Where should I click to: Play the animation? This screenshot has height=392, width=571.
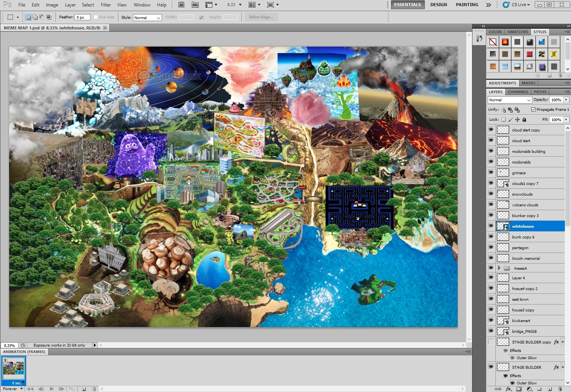point(52,389)
